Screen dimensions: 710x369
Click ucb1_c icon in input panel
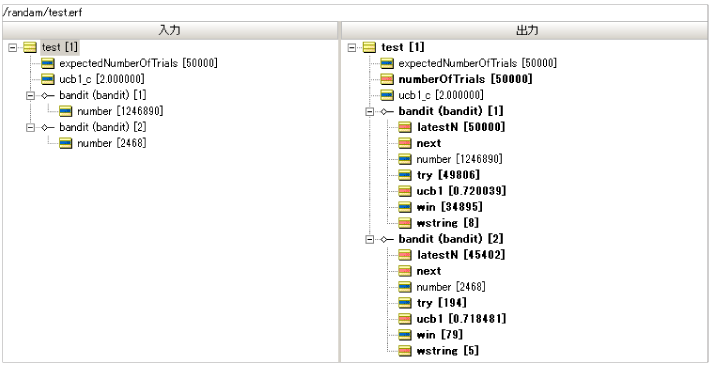click(x=48, y=79)
